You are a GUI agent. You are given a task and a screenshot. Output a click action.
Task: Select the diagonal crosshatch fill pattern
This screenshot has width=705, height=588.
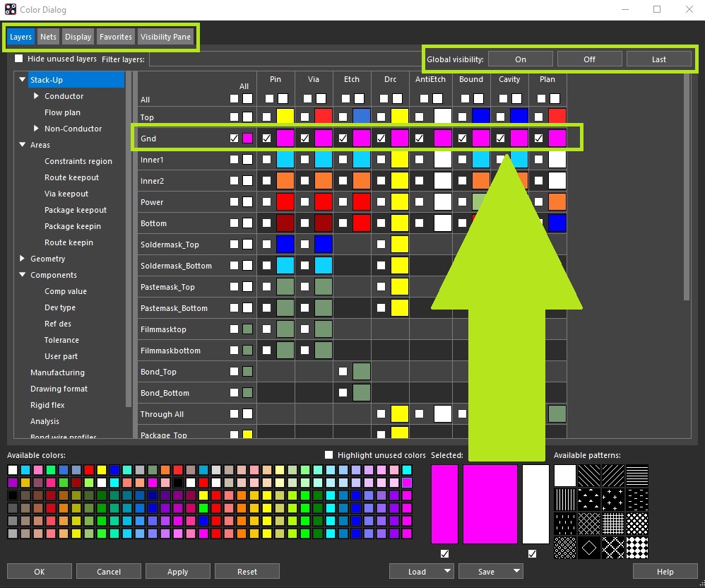coord(588,524)
